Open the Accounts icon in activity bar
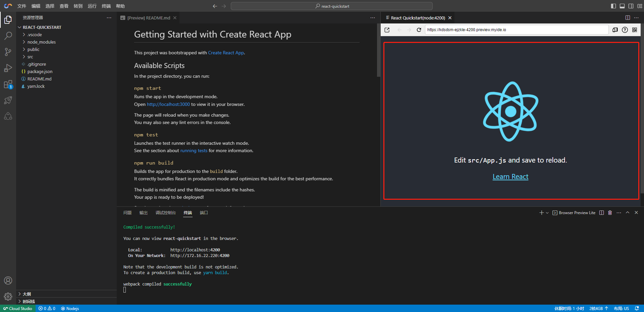This screenshot has width=644, height=312. 8,280
